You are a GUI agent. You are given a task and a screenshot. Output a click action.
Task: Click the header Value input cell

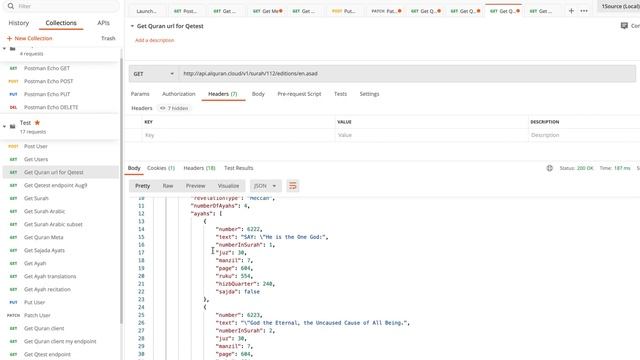431,135
